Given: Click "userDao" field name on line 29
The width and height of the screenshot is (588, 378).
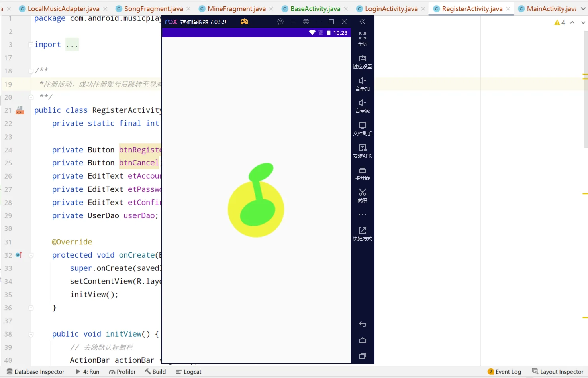Looking at the screenshot, I should tap(139, 216).
